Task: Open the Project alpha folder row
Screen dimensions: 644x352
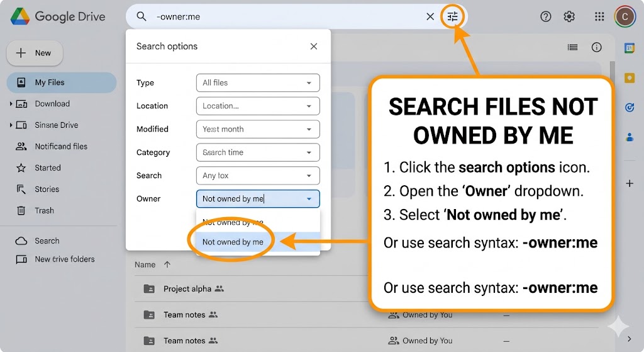Action: pyautogui.click(x=250, y=288)
